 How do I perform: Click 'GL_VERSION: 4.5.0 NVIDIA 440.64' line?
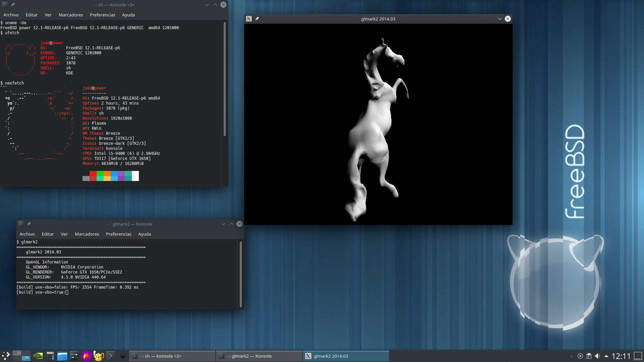click(66, 277)
